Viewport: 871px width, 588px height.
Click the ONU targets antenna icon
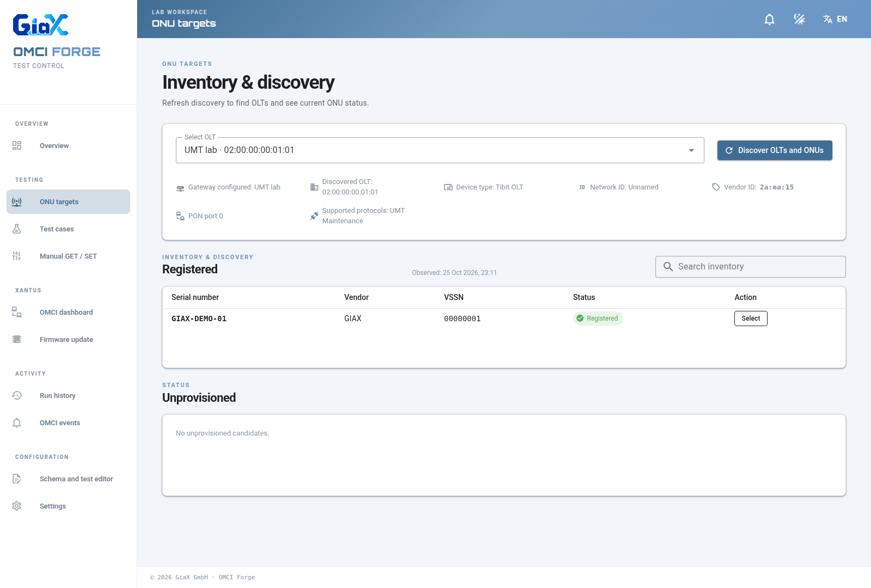point(17,201)
